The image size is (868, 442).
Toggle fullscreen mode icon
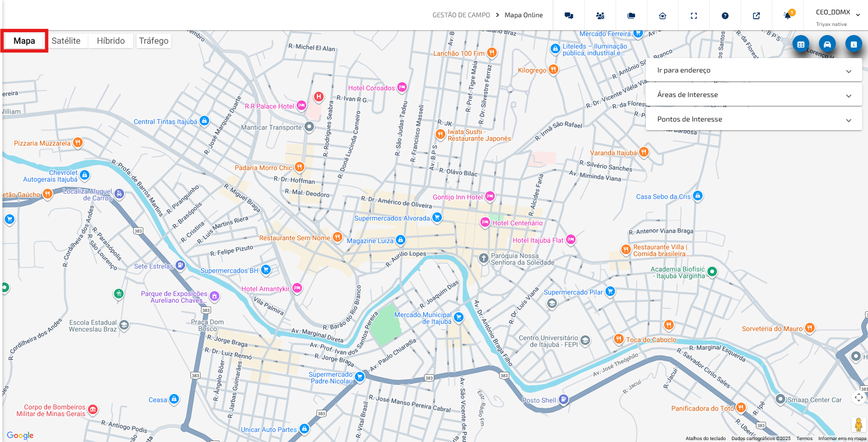tap(694, 15)
